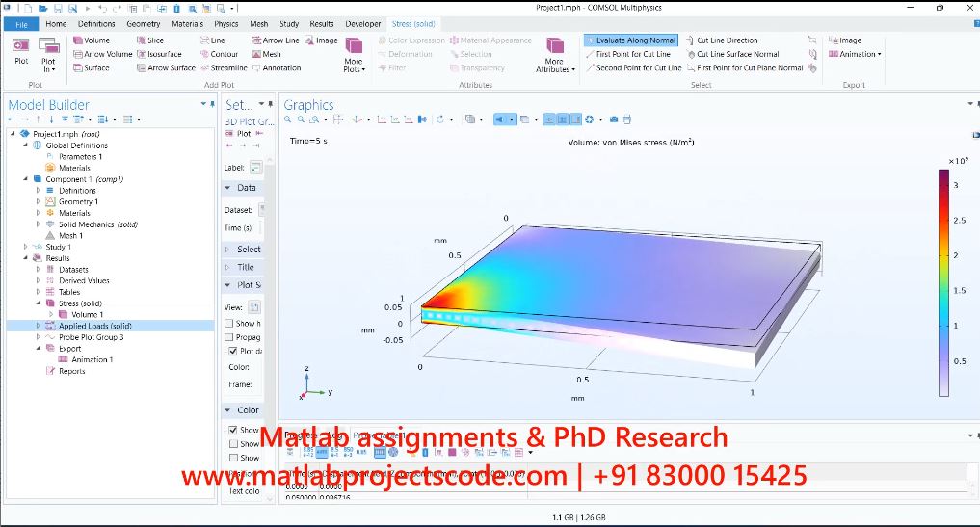Click Zoom In in Graphics toolbar
Viewport: 980px width, 527px height.
pyautogui.click(x=287, y=119)
